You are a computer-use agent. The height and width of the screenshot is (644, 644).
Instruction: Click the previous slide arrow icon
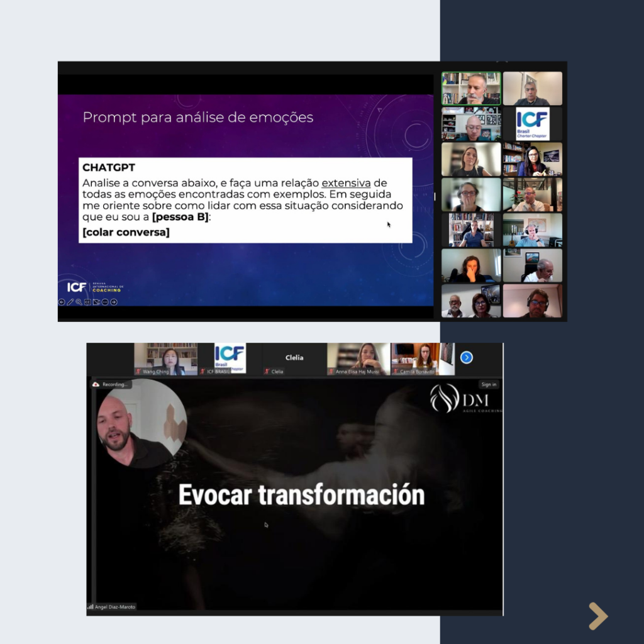coord(62,302)
